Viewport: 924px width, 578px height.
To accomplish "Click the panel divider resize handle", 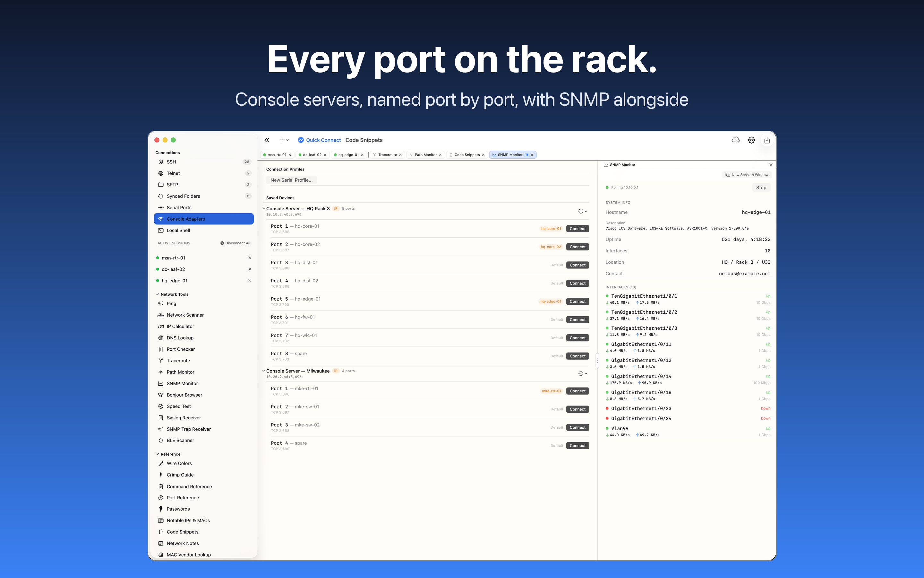I will 597,361.
